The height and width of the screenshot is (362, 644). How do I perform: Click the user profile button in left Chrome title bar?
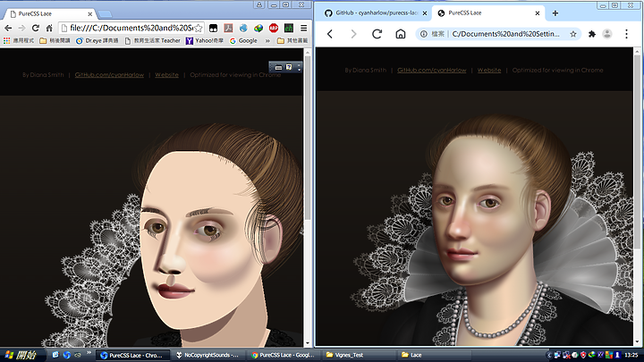click(x=259, y=4)
